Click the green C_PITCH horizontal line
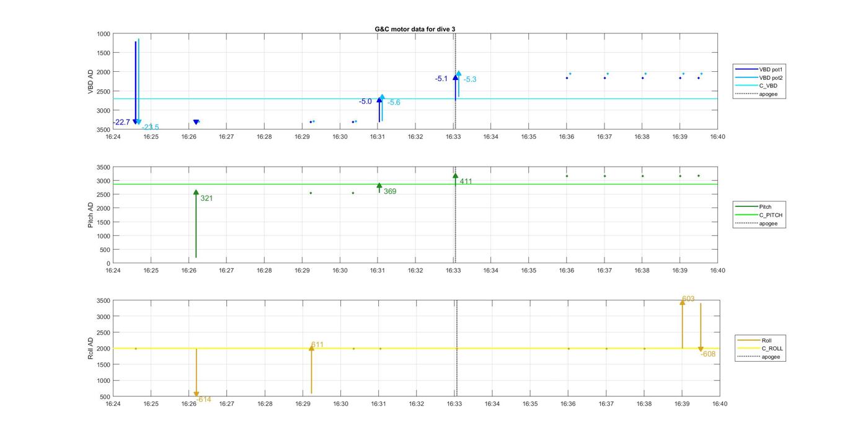This screenshot has height=446, width=868. tap(415, 184)
